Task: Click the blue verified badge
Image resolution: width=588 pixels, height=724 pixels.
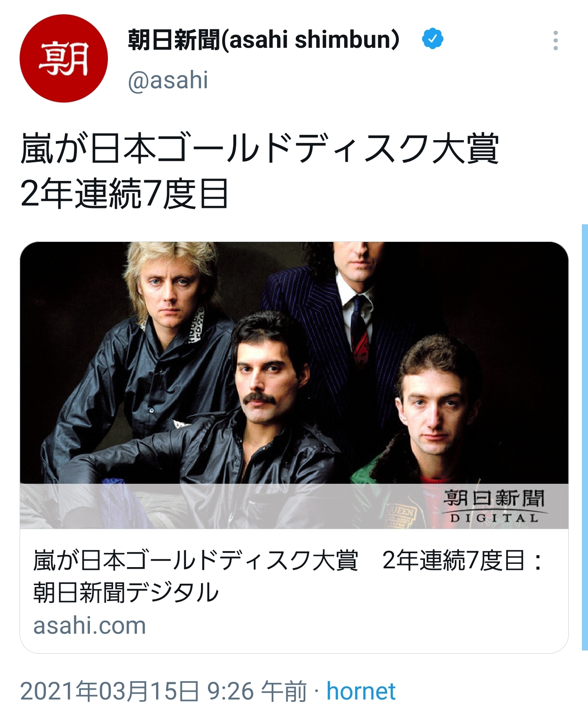Action: pos(432,39)
